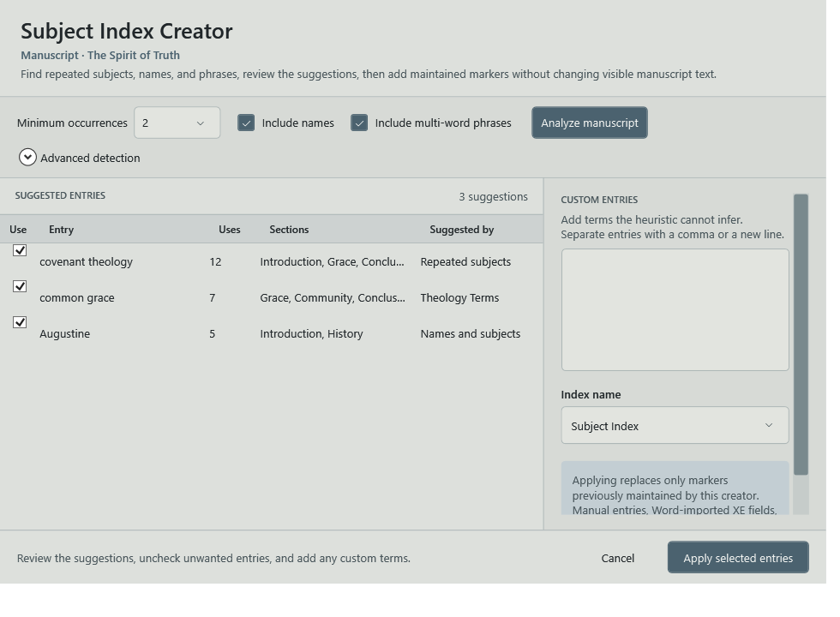
Task: Click Introduction, History sections cell
Action: pos(311,333)
